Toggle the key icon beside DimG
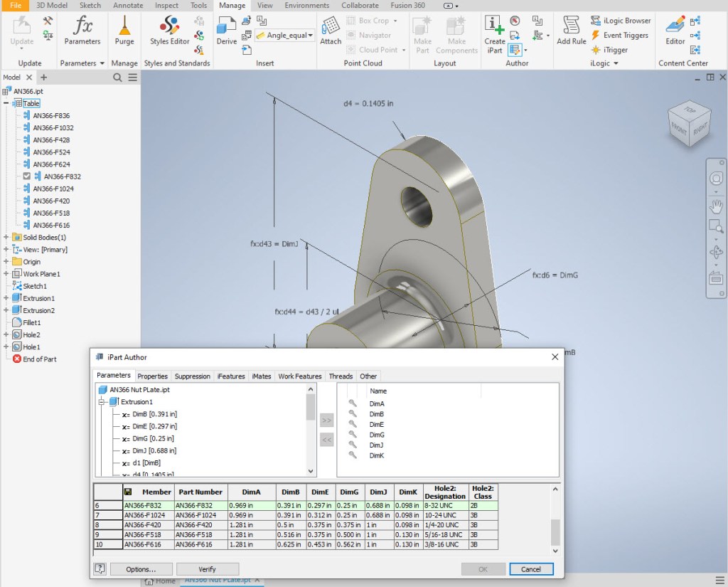Image resolution: width=728 pixels, height=587 pixels. coord(353,434)
